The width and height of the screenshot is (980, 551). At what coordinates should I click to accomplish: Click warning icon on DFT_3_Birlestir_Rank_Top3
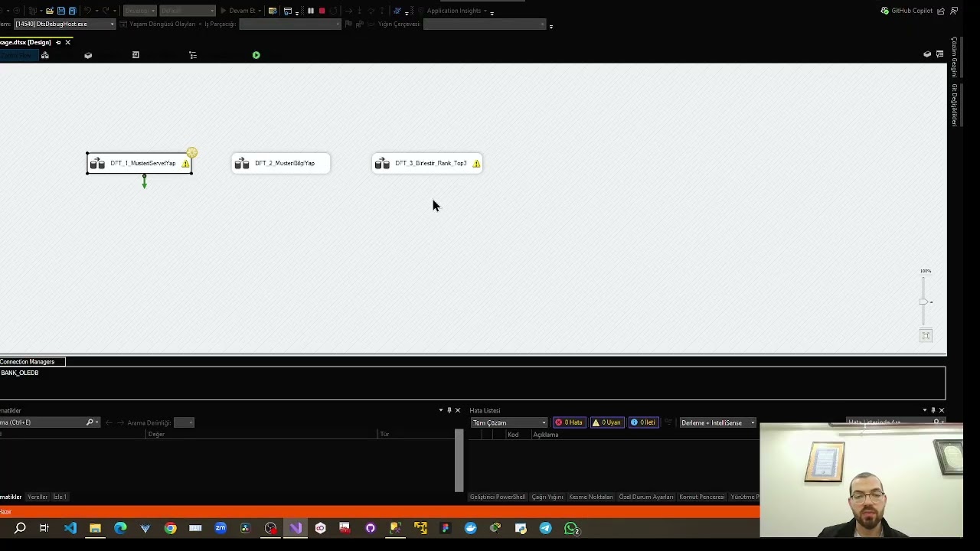point(476,163)
